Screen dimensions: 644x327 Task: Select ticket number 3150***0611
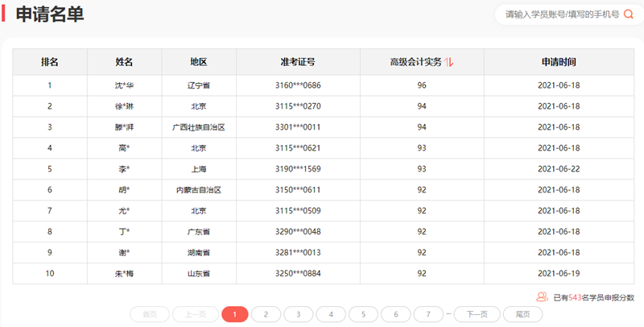[x=298, y=190]
